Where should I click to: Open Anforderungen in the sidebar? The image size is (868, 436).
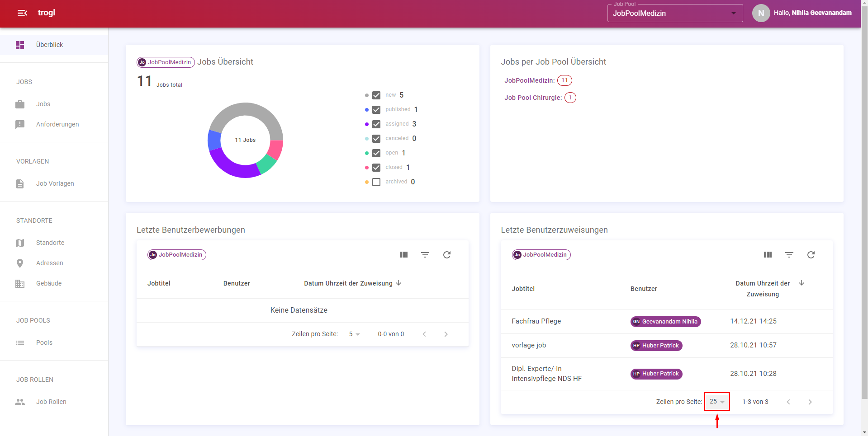[54, 124]
